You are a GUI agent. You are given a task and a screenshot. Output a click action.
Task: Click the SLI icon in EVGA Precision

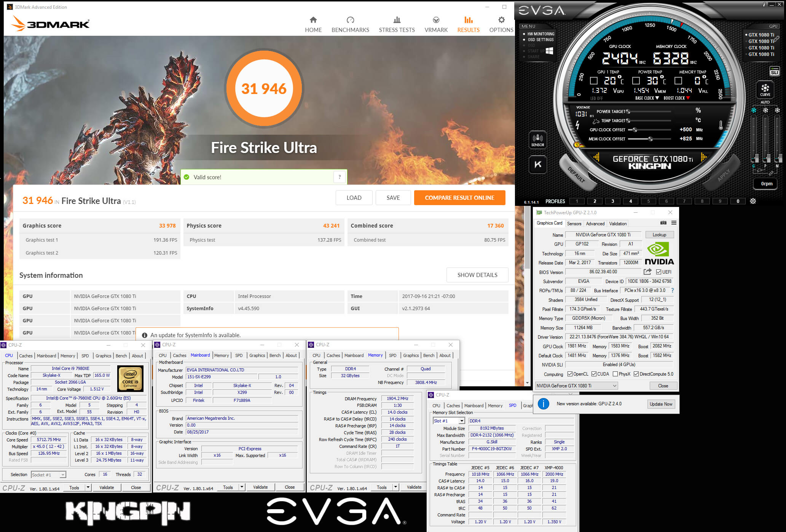coord(774,72)
